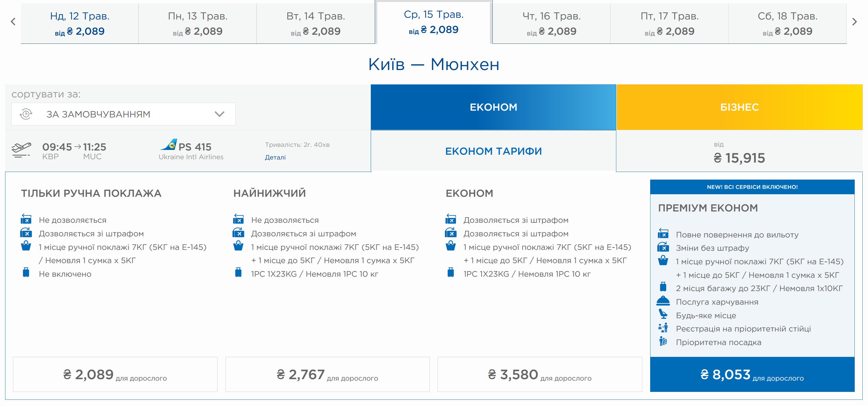Screen dimensions: 868x406
Task: Click the priority check-in desk icon
Action: 663,328
